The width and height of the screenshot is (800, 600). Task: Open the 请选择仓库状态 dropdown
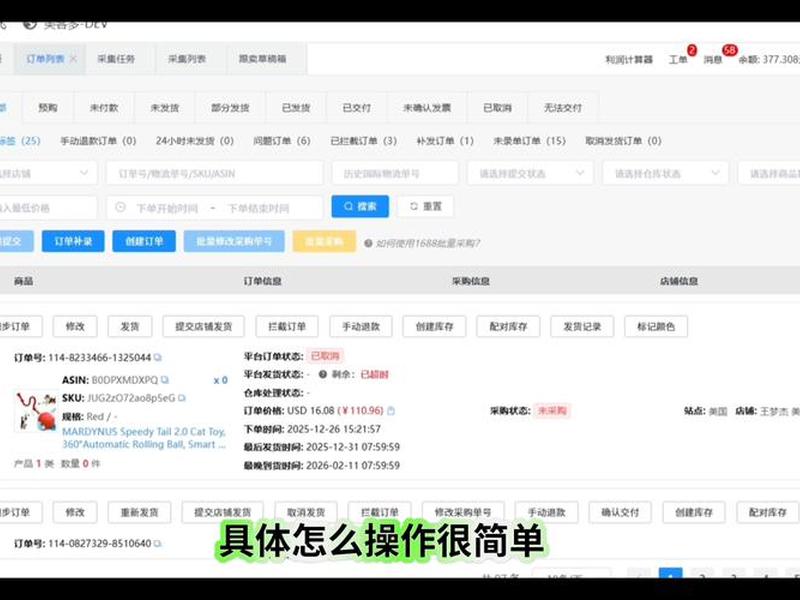(x=665, y=173)
